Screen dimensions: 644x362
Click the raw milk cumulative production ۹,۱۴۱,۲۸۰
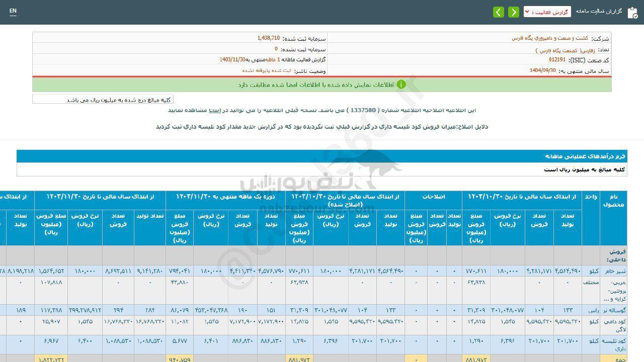click(150, 271)
